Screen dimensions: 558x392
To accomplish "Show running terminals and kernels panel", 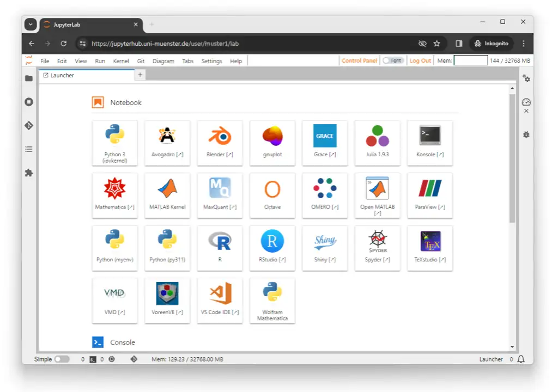I will 28,102.
